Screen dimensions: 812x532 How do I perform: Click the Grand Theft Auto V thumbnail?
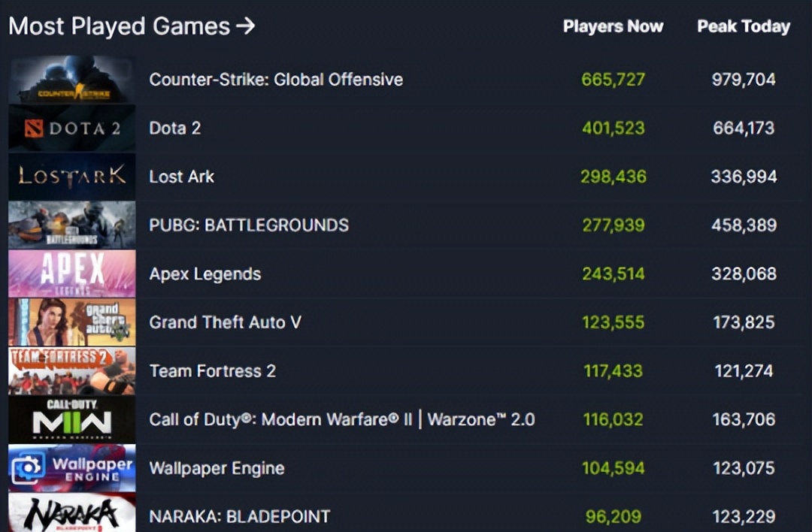coord(71,322)
